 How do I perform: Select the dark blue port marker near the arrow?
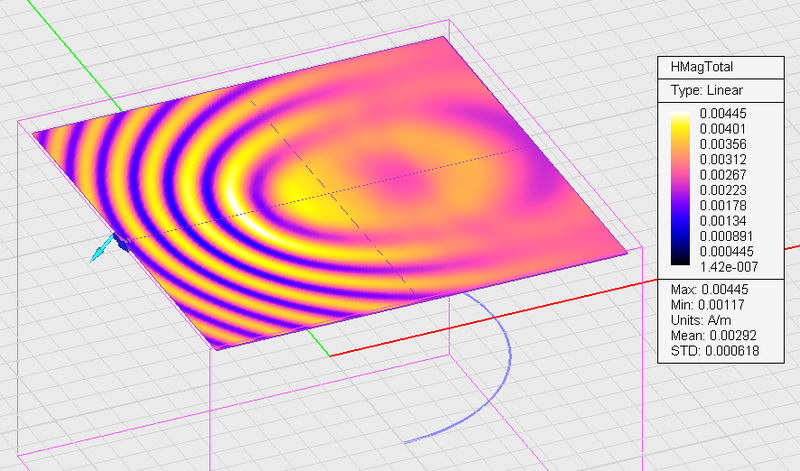120,242
